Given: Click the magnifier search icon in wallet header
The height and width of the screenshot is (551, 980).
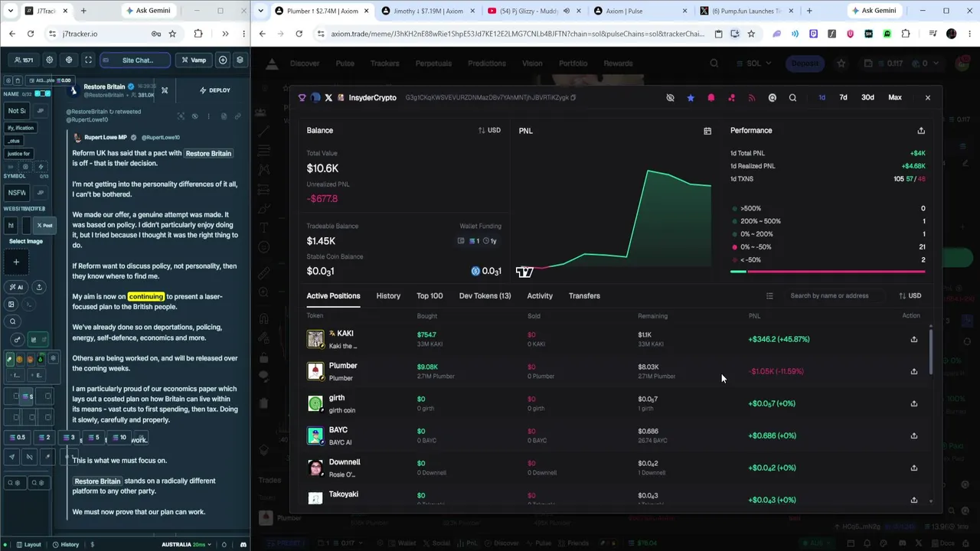Looking at the screenshot, I should coord(792,98).
